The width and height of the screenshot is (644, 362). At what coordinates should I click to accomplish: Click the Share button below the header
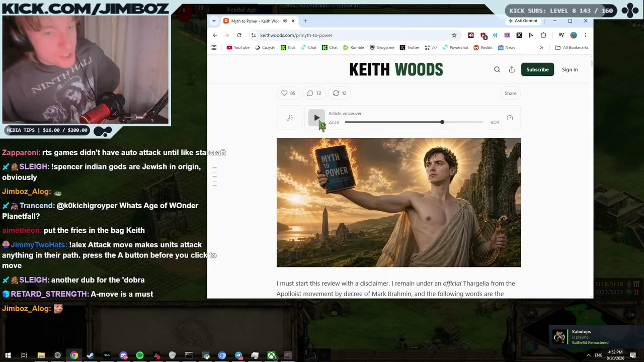click(x=510, y=93)
